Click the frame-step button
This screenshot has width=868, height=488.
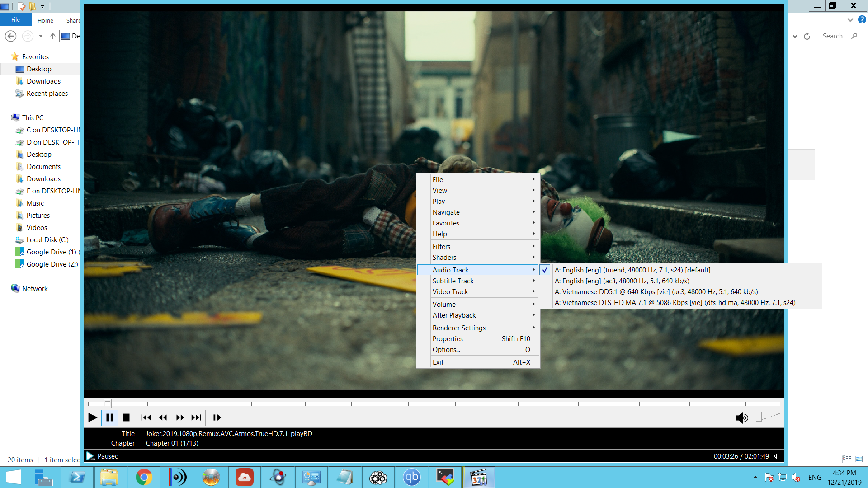[x=217, y=418]
